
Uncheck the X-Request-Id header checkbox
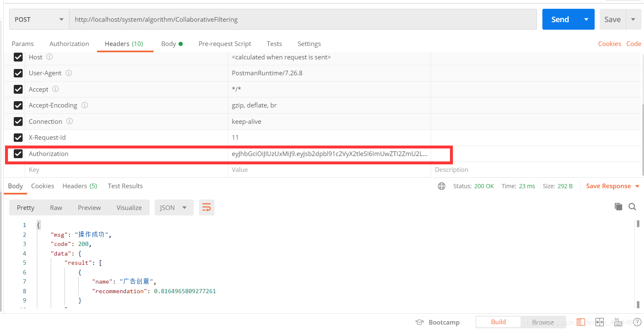click(18, 138)
